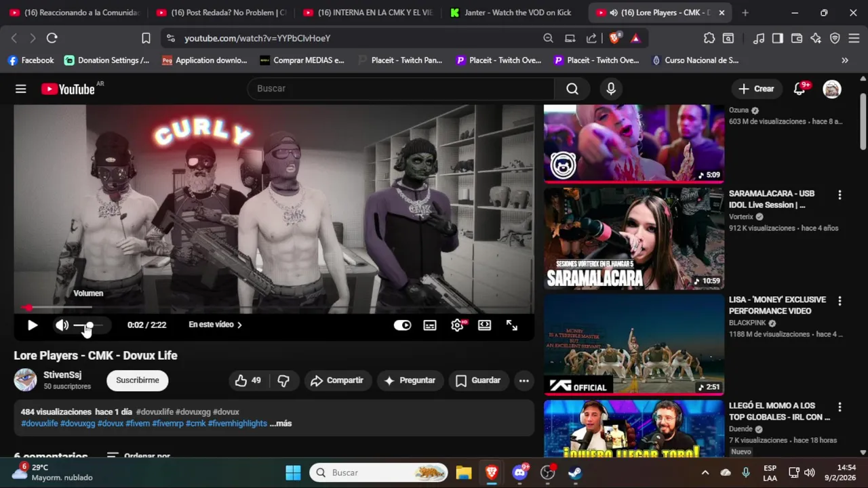Viewport: 868px width, 488px height.
Task: Open File Explorer from the taskbar
Action: click(464, 472)
